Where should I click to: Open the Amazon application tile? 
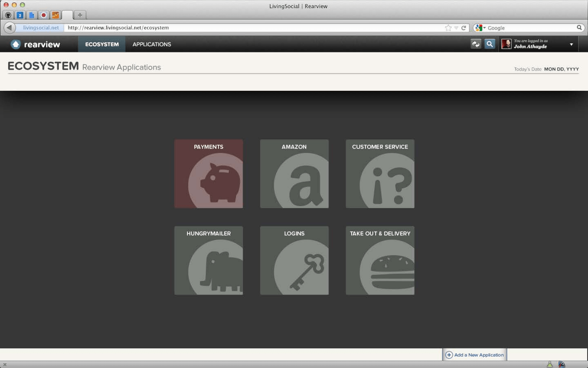[x=294, y=174]
